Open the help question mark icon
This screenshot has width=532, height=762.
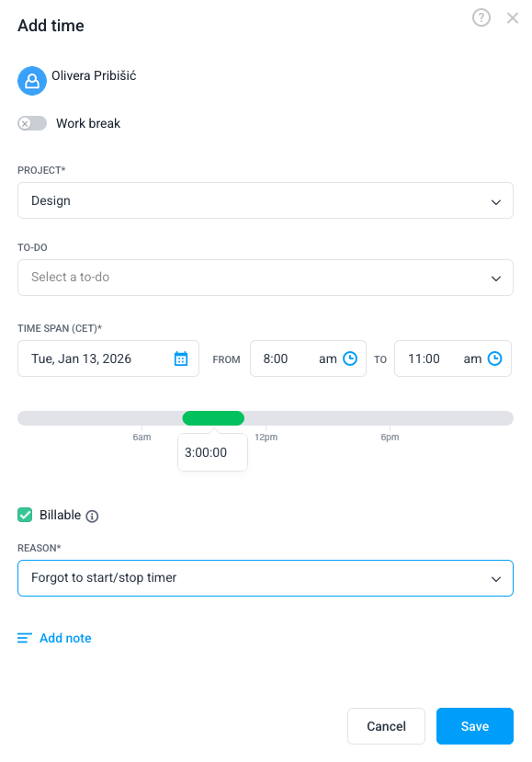pyautogui.click(x=481, y=17)
